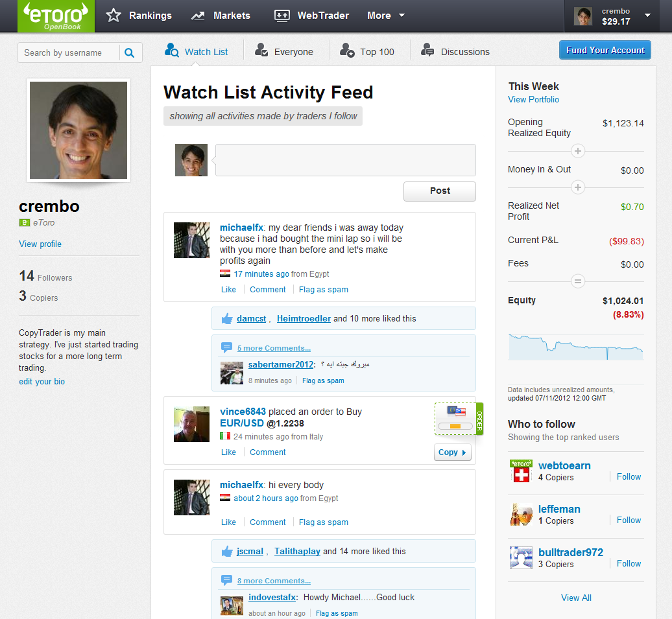Click the EUR/USD instrument link
This screenshot has height=619, width=672.
[242, 423]
